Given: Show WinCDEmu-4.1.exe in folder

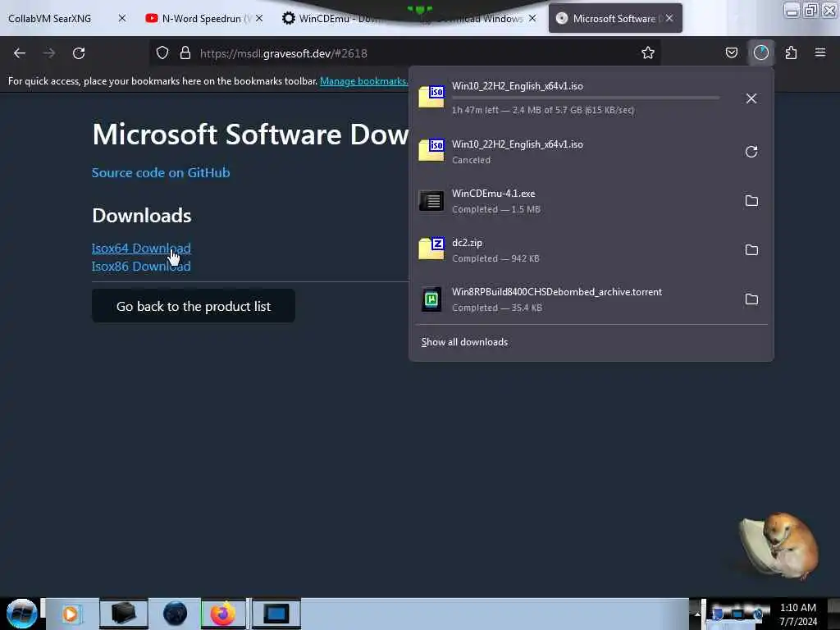Looking at the screenshot, I should coord(751,201).
